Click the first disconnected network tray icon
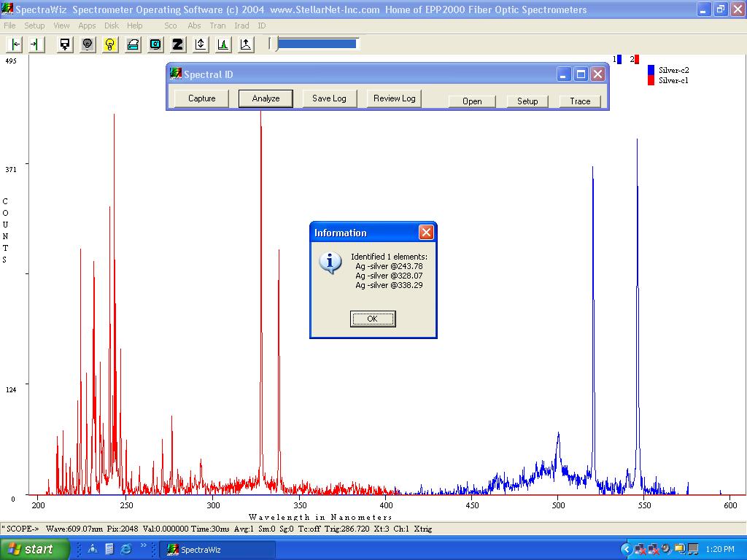 pyautogui.click(x=640, y=550)
